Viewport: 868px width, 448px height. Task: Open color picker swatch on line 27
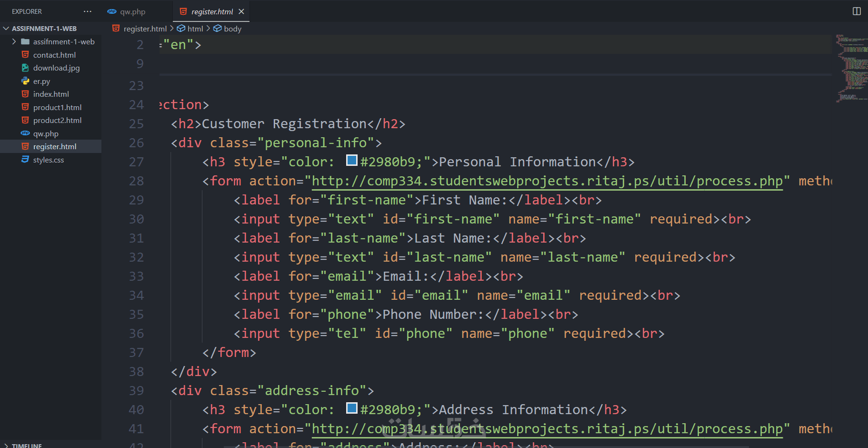point(352,161)
